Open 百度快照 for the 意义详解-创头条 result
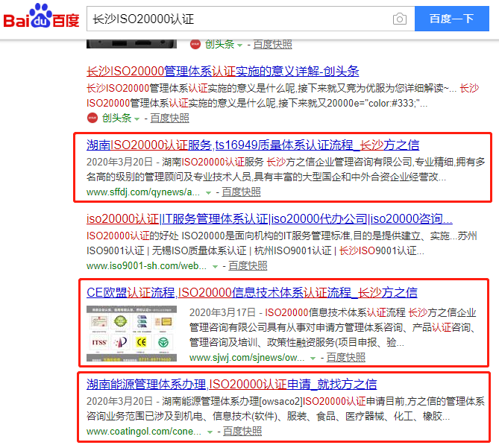Image resolution: width=499 pixels, height=448 pixels. (169, 118)
